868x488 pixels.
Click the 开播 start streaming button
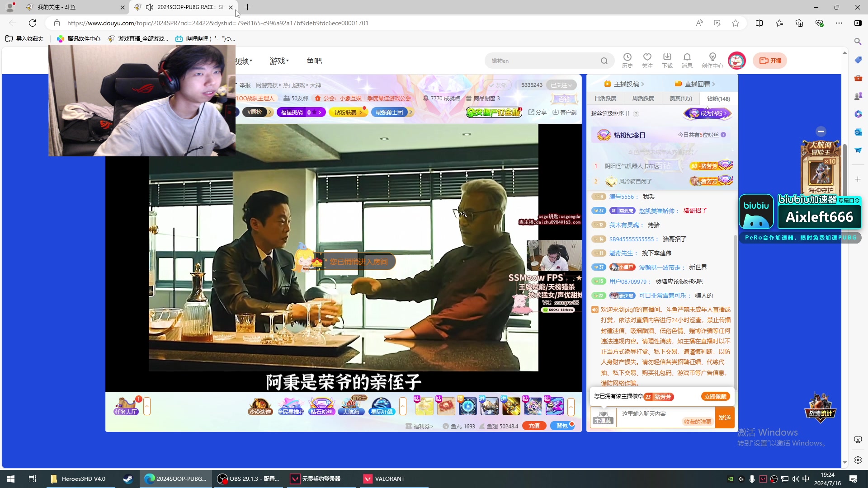[x=770, y=61]
